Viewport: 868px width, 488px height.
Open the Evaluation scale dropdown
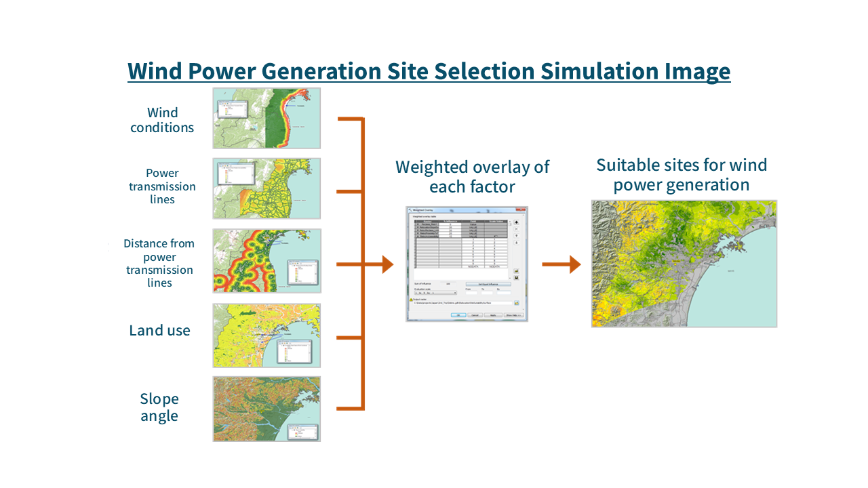tap(435, 293)
